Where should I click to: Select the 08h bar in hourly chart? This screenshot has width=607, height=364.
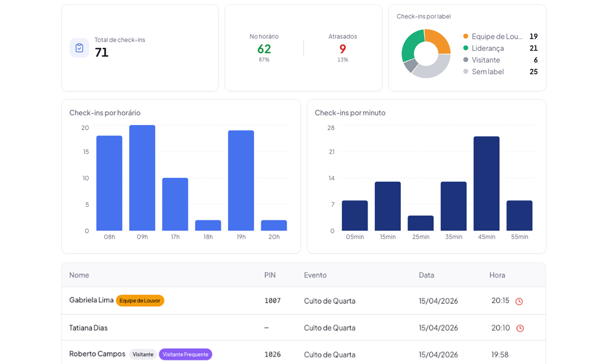[x=109, y=183]
